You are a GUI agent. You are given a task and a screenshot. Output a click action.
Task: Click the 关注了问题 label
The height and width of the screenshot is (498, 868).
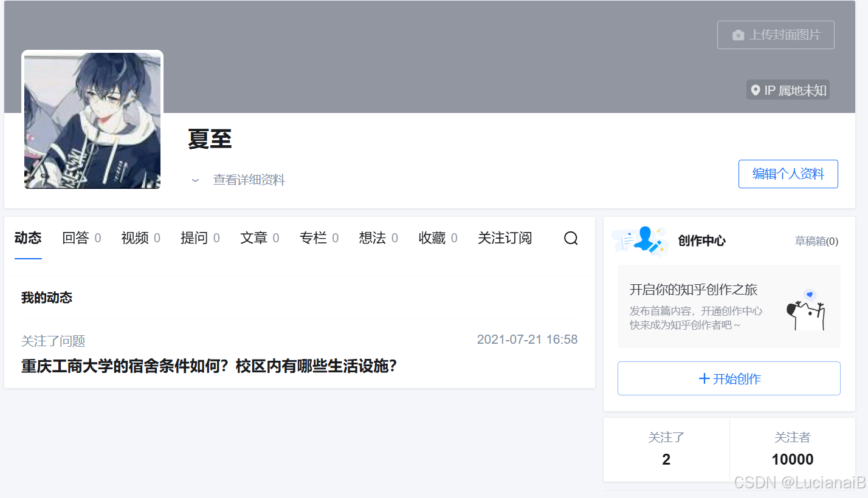coord(53,341)
